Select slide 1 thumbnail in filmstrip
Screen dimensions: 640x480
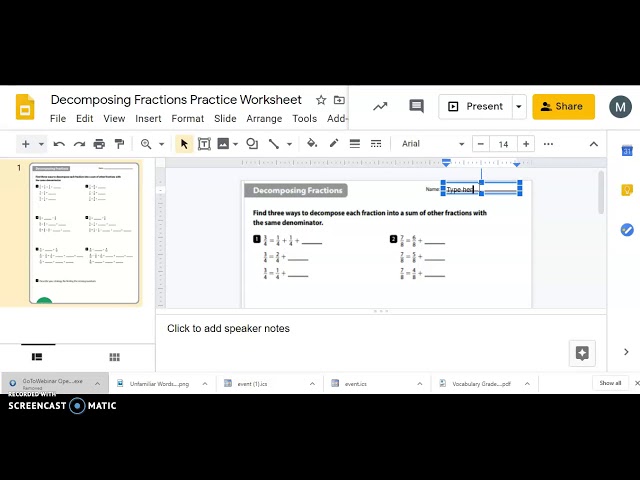tap(84, 233)
